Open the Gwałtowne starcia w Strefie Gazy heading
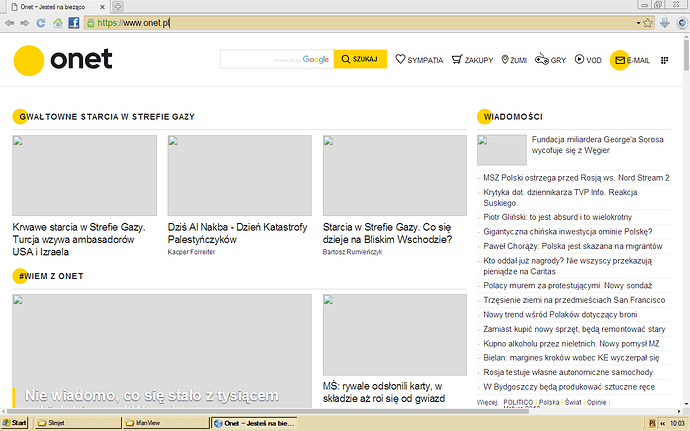690x431 pixels. coord(107,117)
